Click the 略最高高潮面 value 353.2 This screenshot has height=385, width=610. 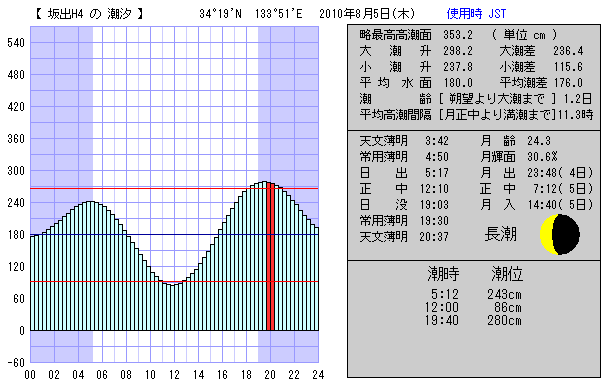[458, 35]
